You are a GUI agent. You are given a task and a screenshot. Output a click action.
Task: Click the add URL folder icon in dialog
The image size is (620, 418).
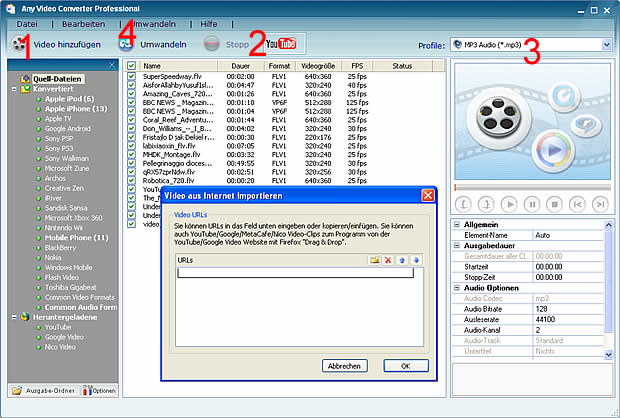pos(374,260)
